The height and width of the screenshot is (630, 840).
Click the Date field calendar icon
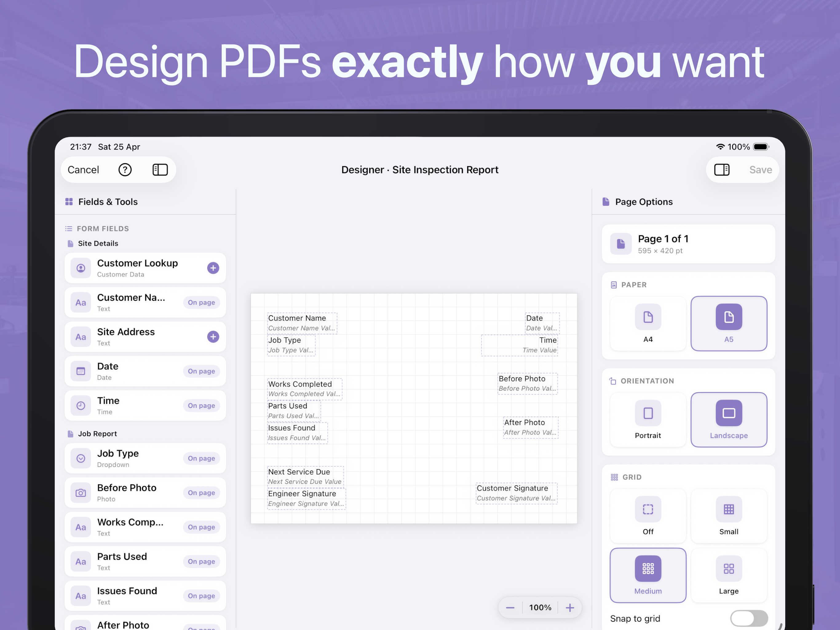click(81, 371)
